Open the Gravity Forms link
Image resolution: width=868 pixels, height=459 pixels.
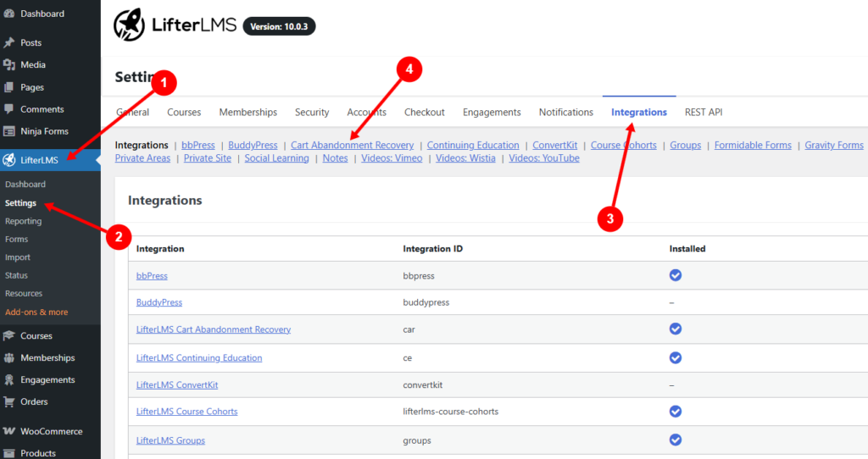834,145
